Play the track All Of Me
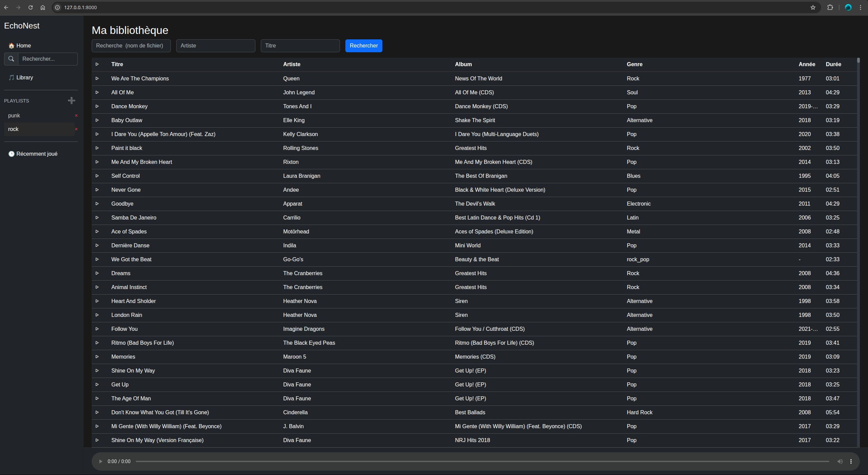Screen dimensions: 868x475 pos(97,92)
